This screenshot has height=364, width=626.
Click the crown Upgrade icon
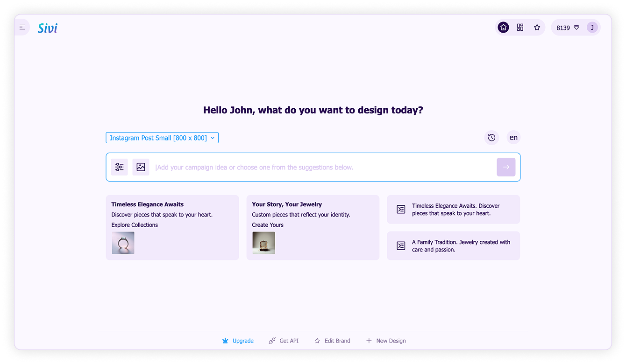(x=225, y=341)
